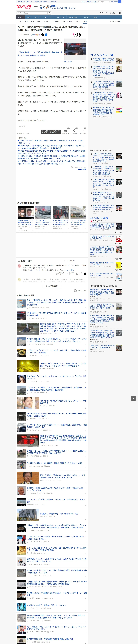Image resolution: width=138 pixels, height=644 pixels.
Task: Open article 夜中に自転車に乗っていた女性を押し倒し
Action: pos(56,340)
